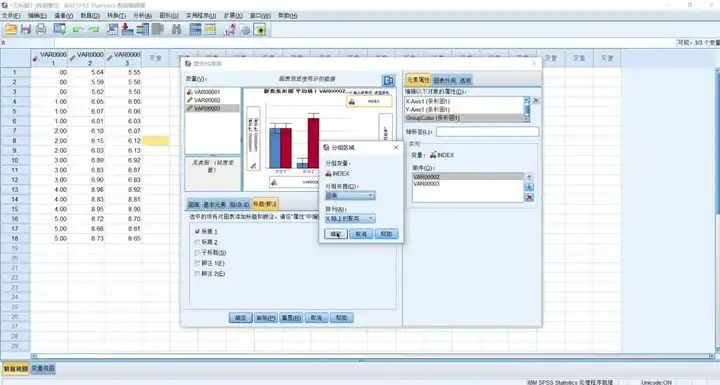The height and width of the screenshot is (385, 720).
Task: Toggle the Title 1 checkbox
Action: click(x=197, y=232)
